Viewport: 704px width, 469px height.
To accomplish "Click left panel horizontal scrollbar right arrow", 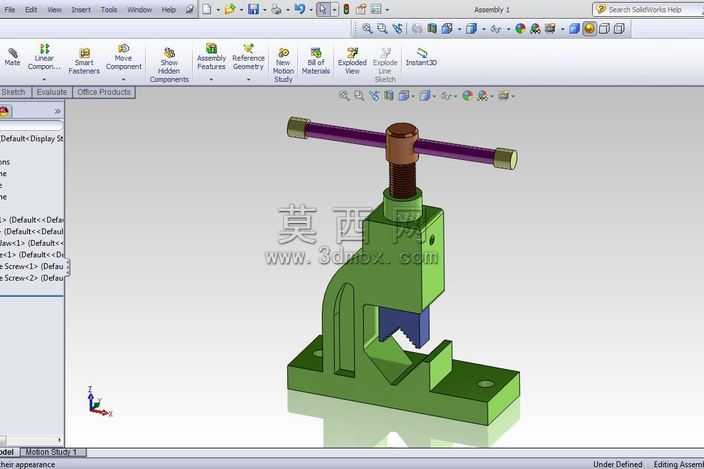I will [59, 440].
